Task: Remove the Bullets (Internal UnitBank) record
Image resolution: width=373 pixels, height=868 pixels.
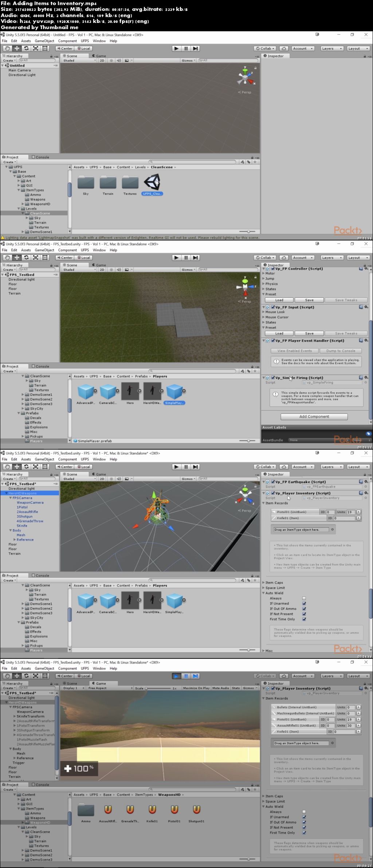Action: (358, 707)
